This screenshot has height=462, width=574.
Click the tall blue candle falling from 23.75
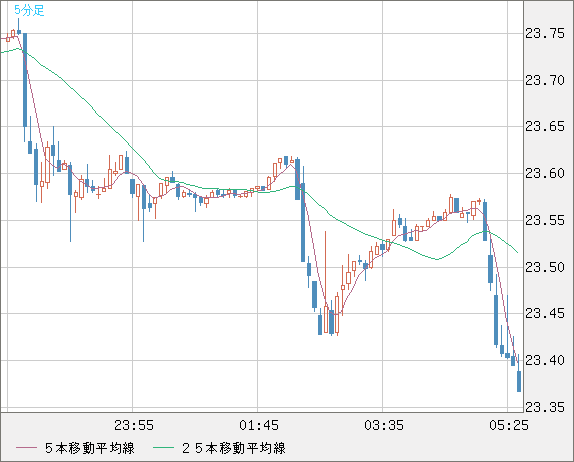pyautogui.click(x=25, y=80)
